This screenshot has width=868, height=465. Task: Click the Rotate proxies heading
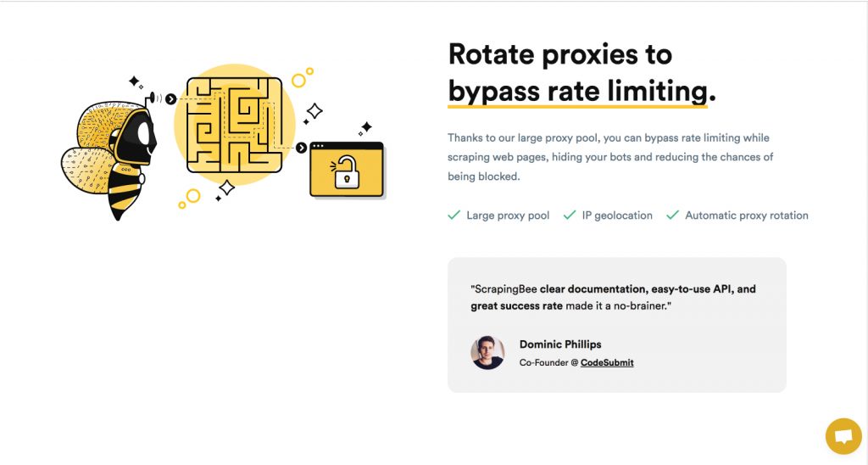tap(560, 55)
